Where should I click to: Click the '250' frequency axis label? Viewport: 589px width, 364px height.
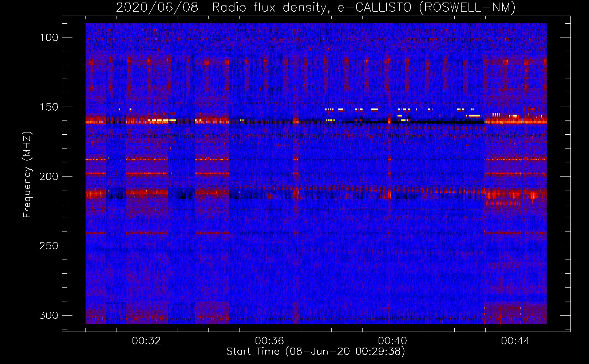[49, 246]
